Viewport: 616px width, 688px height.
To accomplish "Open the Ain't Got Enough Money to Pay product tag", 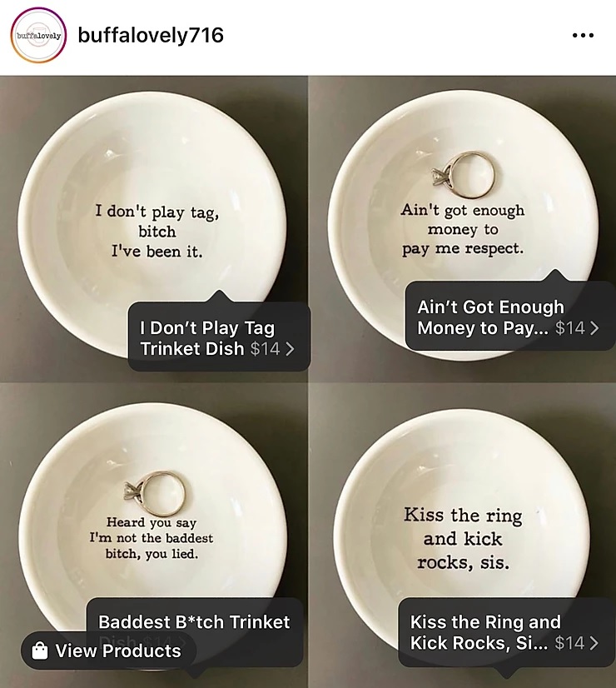I will pyautogui.click(x=510, y=316).
